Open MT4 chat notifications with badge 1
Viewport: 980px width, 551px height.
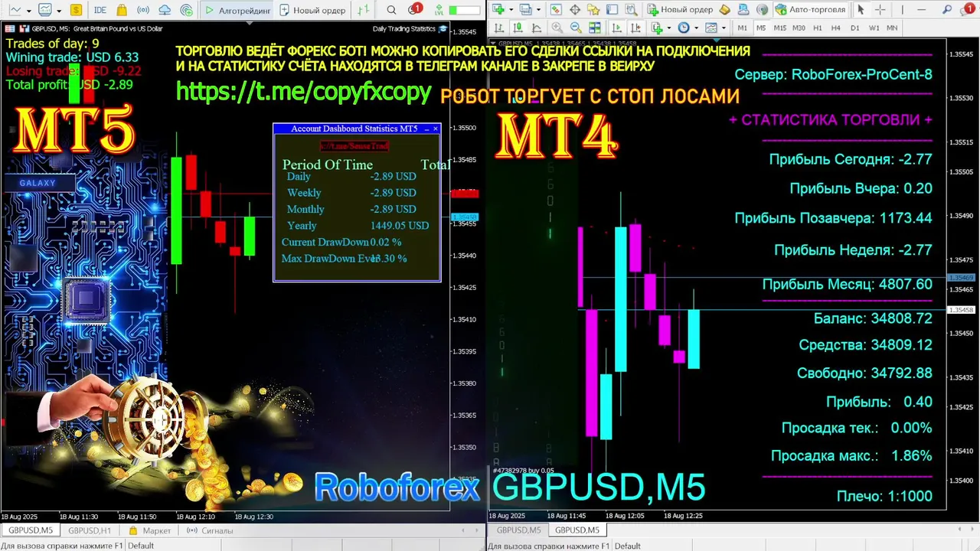[968, 8]
